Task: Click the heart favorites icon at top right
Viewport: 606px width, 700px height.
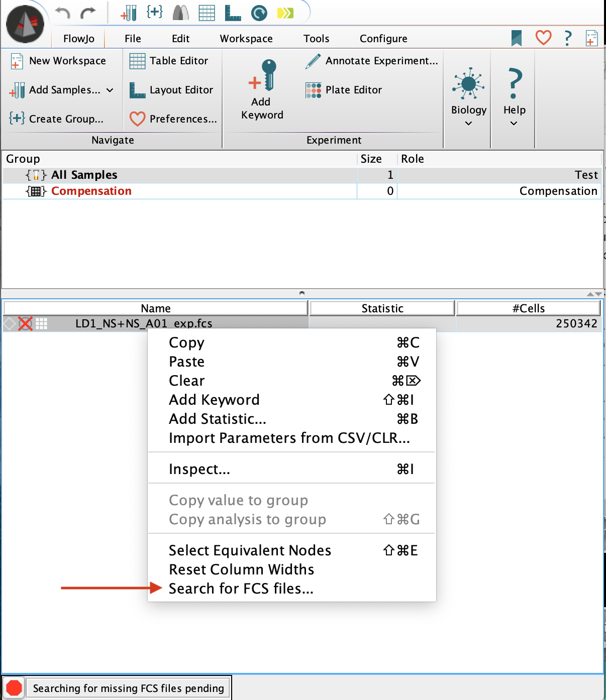Action: click(543, 38)
